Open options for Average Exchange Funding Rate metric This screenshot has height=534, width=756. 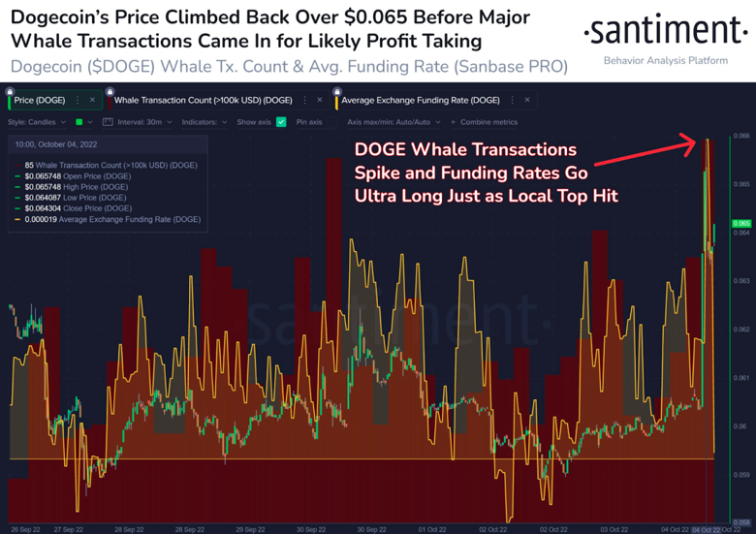(x=512, y=100)
